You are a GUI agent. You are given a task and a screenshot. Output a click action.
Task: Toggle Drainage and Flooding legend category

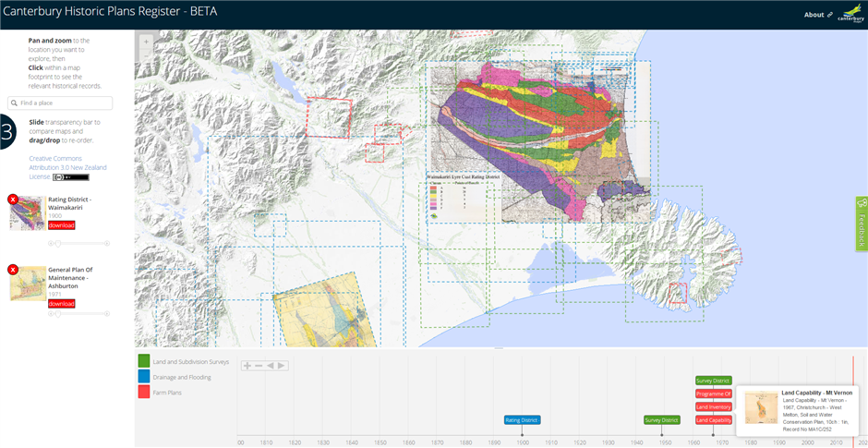(144, 377)
